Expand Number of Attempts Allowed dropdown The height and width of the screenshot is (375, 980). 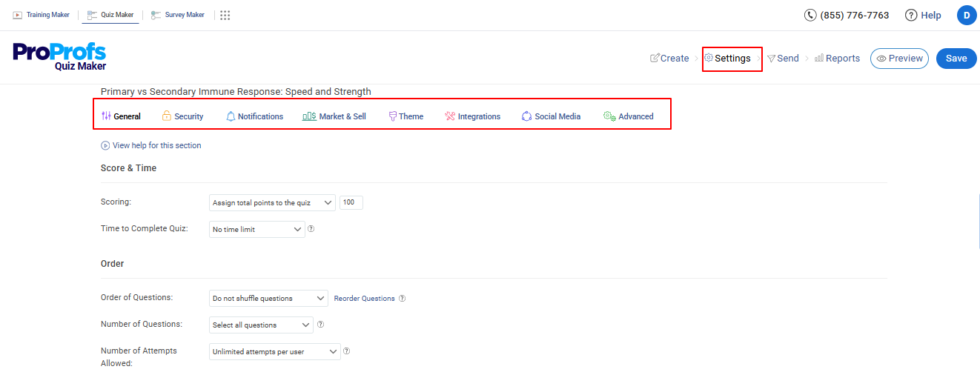click(275, 351)
